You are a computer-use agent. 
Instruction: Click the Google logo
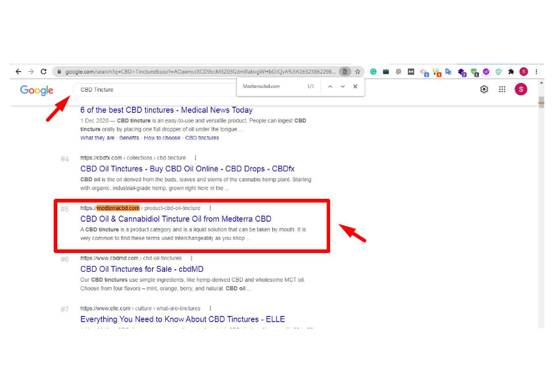[x=37, y=90]
